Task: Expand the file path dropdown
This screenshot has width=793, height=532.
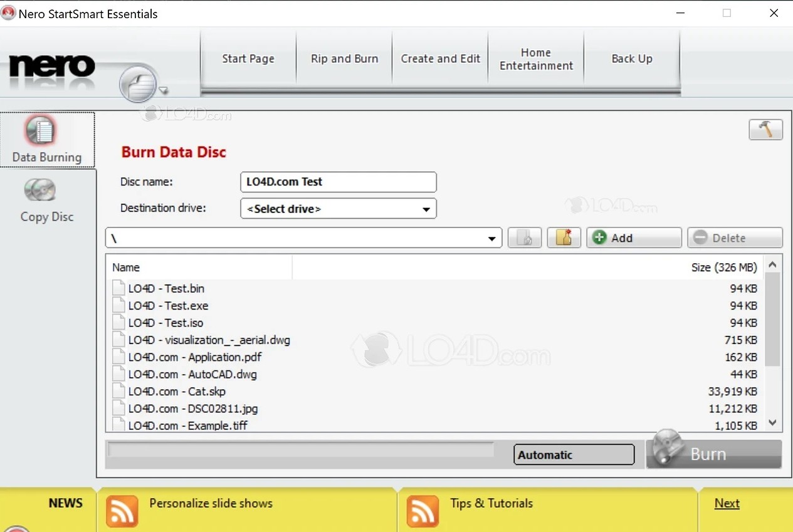Action: pyautogui.click(x=493, y=237)
